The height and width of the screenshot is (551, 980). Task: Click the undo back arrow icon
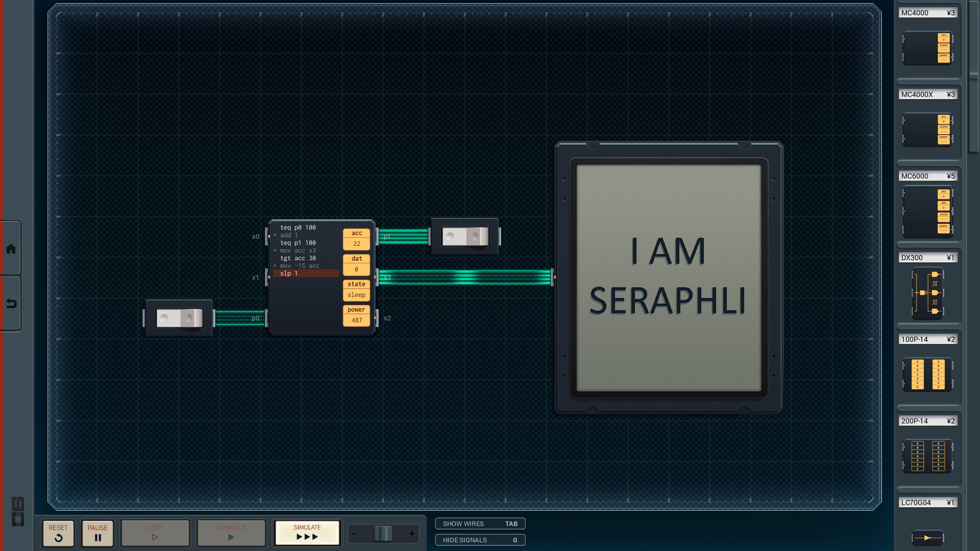click(x=11, y=304)
